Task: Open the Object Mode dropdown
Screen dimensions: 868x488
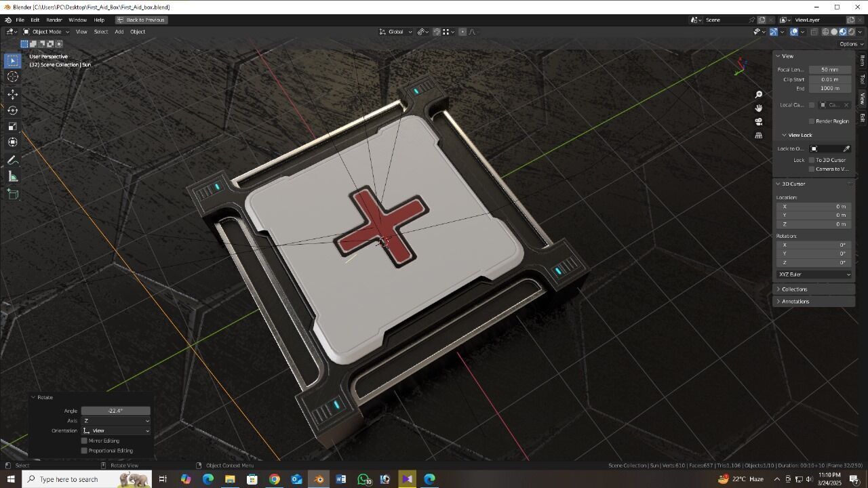Action: click(45, 32)
